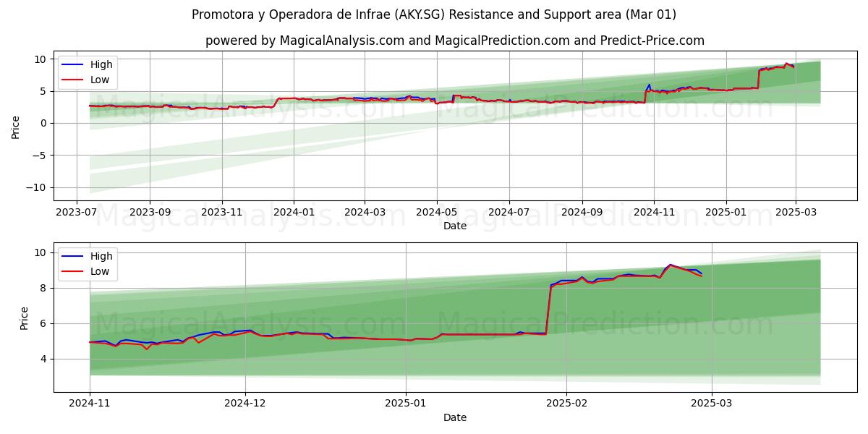Click the bottom chart '8' price tick

pyautogui.click(x=44, y=288)
